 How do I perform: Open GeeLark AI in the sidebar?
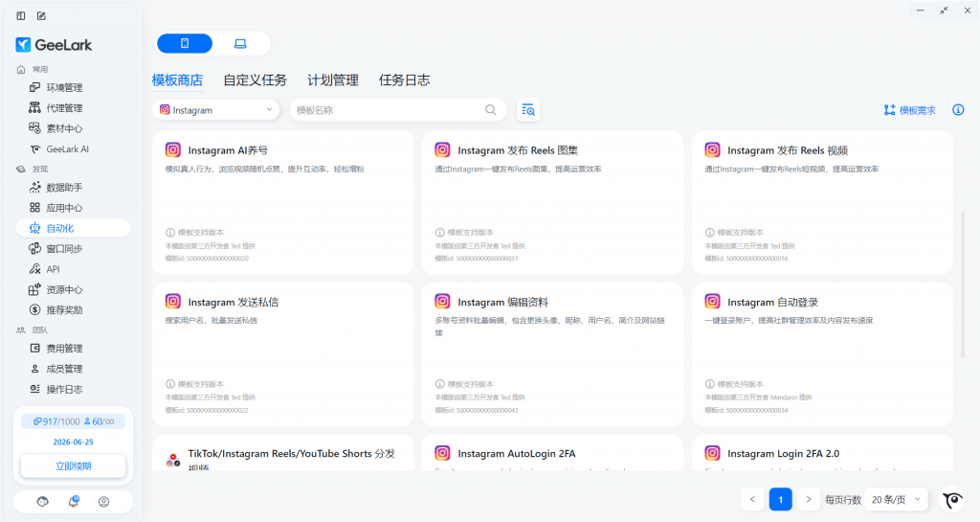tap(67, 149)
